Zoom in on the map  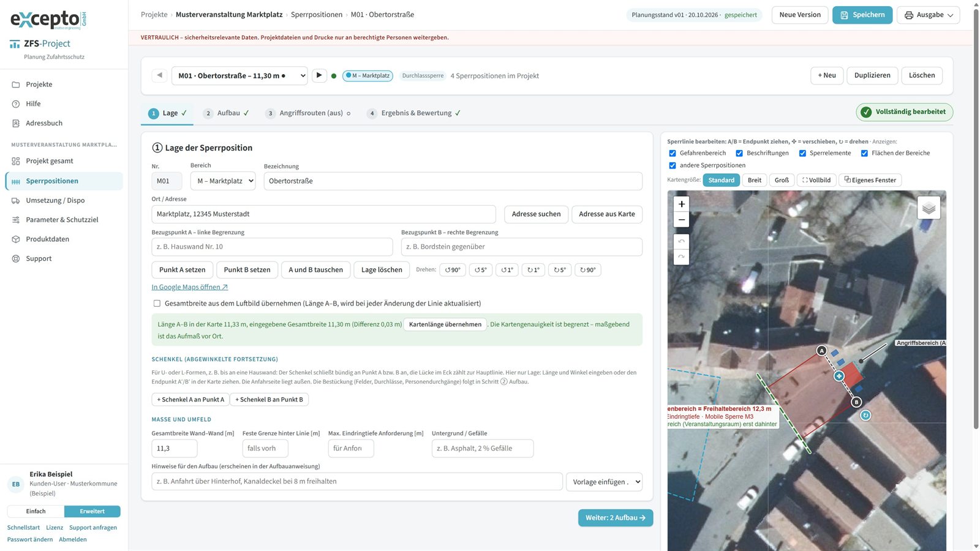pyautogui.click(x=681, y=204)
